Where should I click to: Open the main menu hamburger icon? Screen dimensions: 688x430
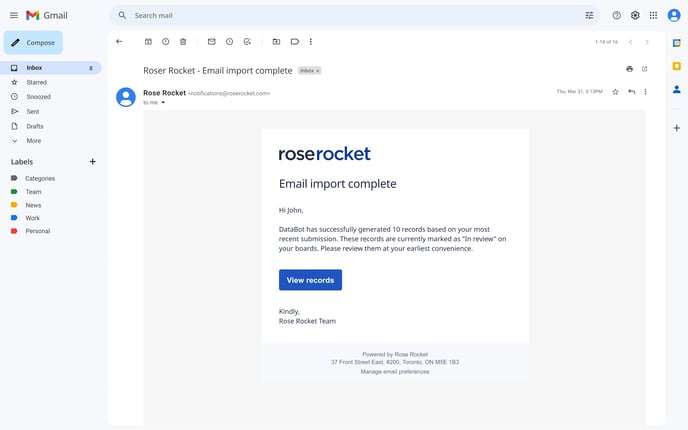point(14,15)
